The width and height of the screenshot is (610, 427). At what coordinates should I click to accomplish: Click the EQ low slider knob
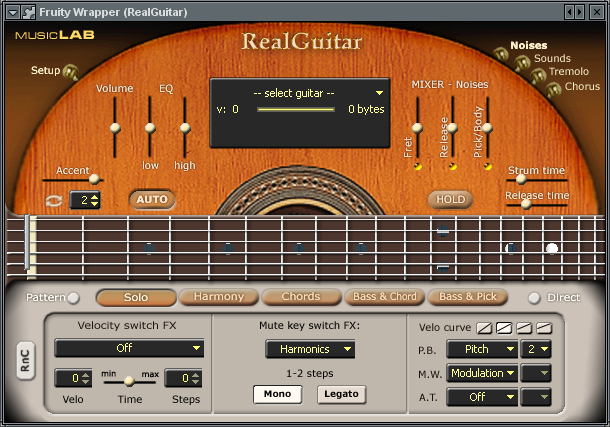tap(150, 128)
